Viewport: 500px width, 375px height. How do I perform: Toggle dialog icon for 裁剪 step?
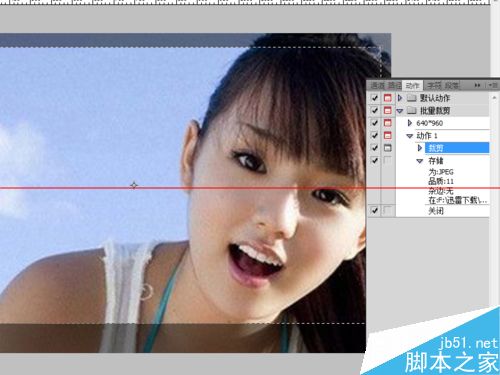(387, 148)
